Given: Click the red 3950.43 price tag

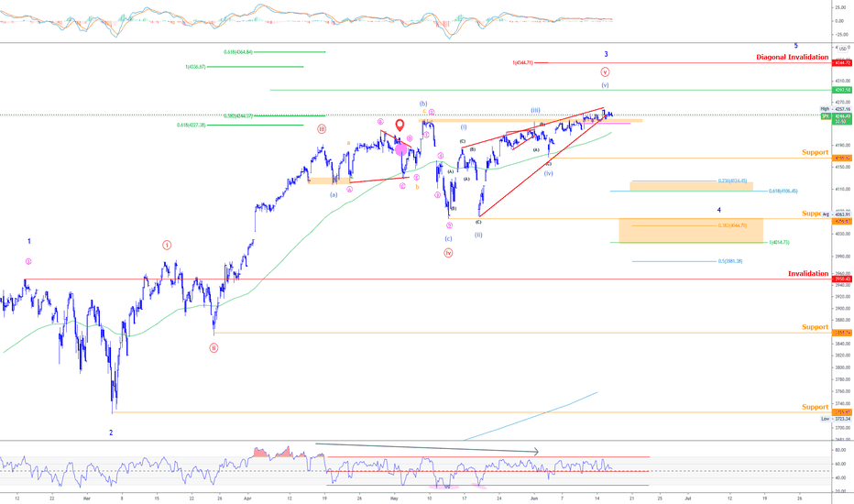Looking at the screenshot, I should coord(842,279).
